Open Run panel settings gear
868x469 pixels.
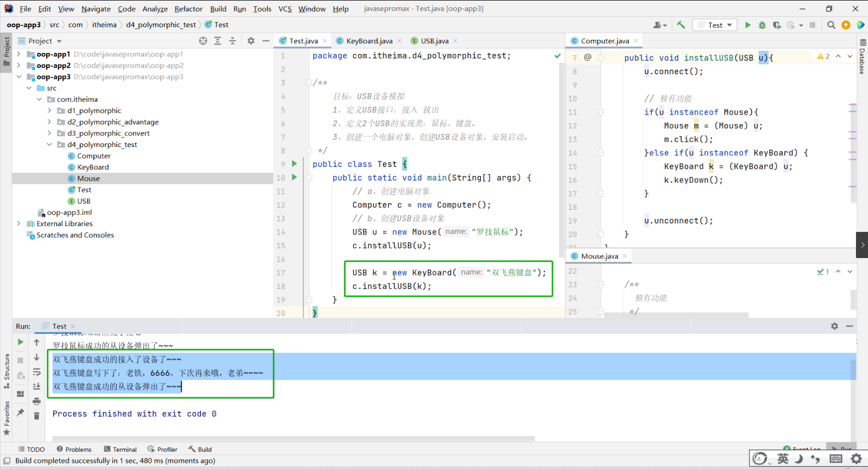[x=835, y=326]
